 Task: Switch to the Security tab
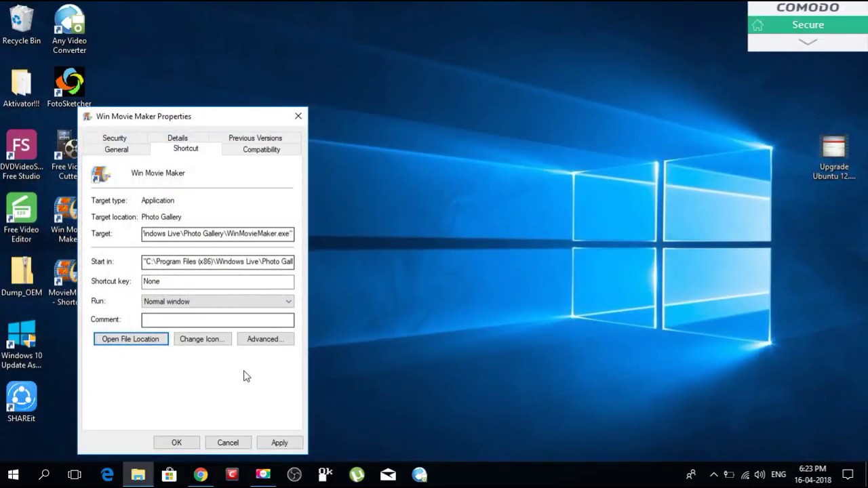115,138
